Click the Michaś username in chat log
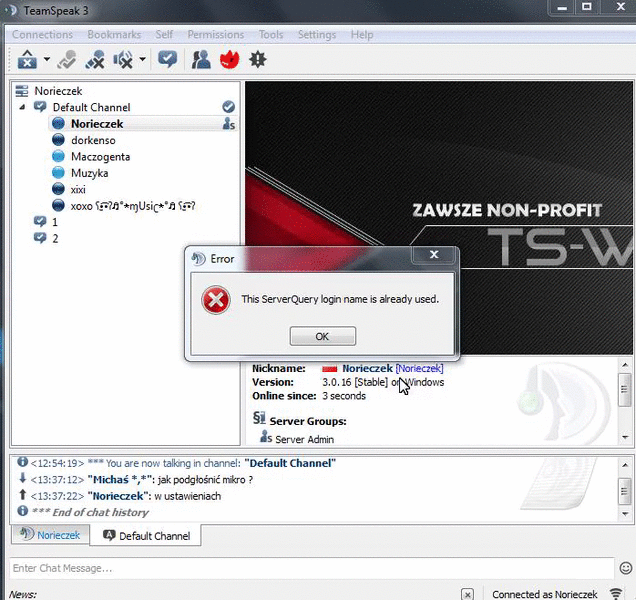This screenshot has height=600, width=636. (122, 480)
